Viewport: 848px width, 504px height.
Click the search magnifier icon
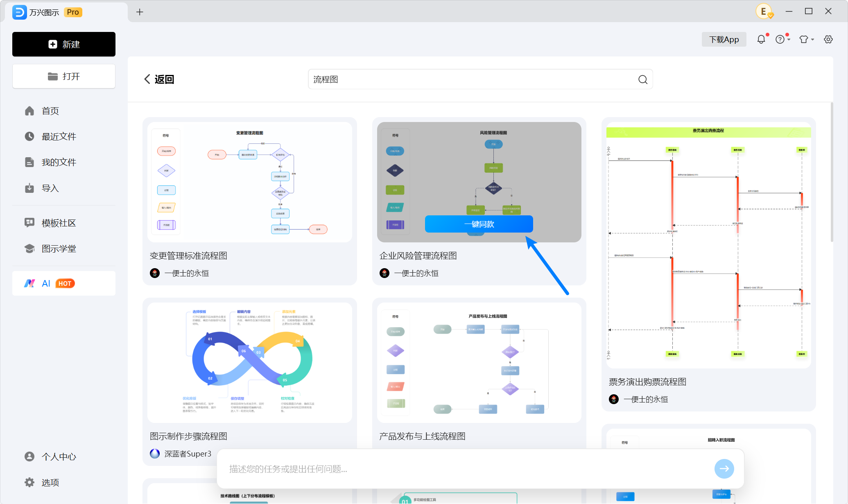pos(643,79)
